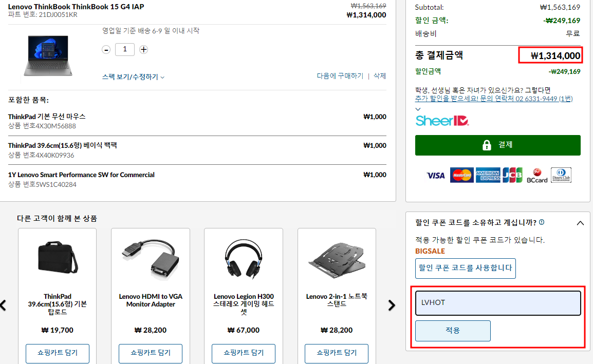The width and height of the screenshot is (593, 364).
Task: Open Lenovo HDMI to VGA Monitor Adapter title
Action: pyautogui.click(x=151, y=300)
